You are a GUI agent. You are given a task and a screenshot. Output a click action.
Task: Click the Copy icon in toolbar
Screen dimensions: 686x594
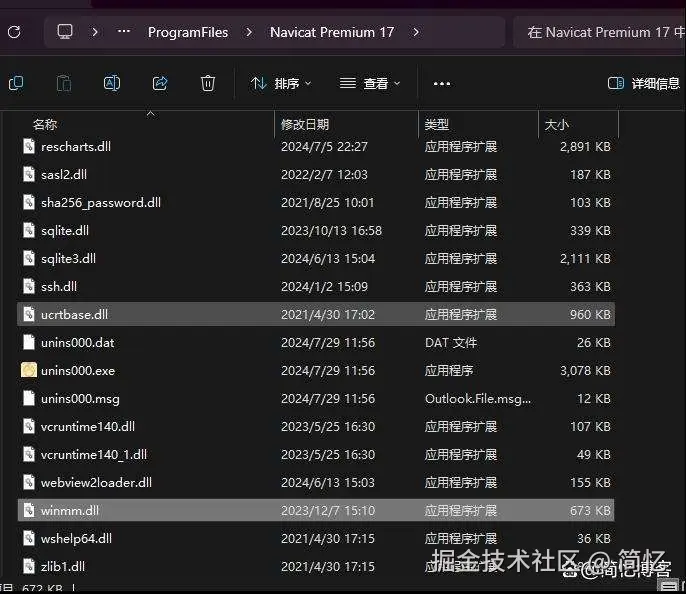(x=16, y=83)
